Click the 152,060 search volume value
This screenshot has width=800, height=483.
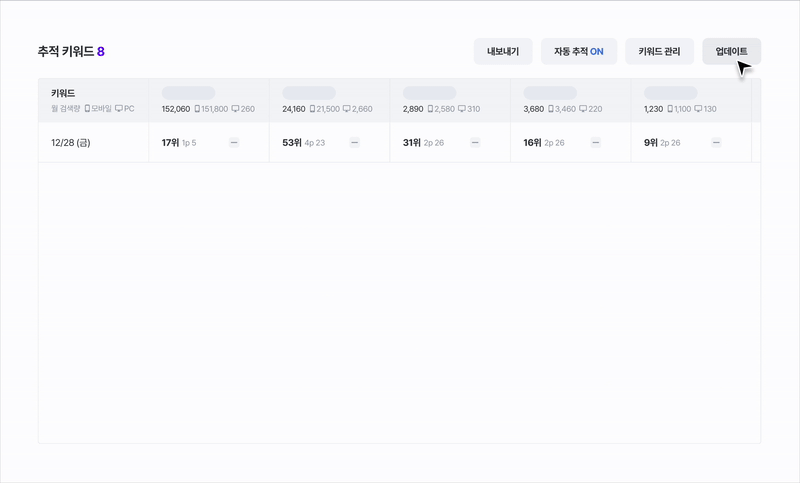coord(176,109)
